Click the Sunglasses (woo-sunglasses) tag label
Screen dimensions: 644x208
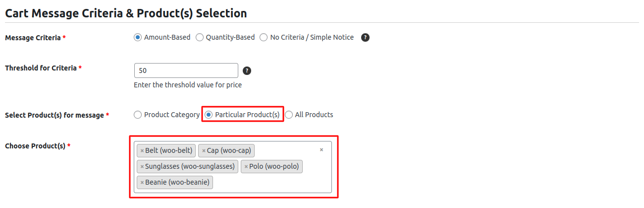(x=190, y=167)
